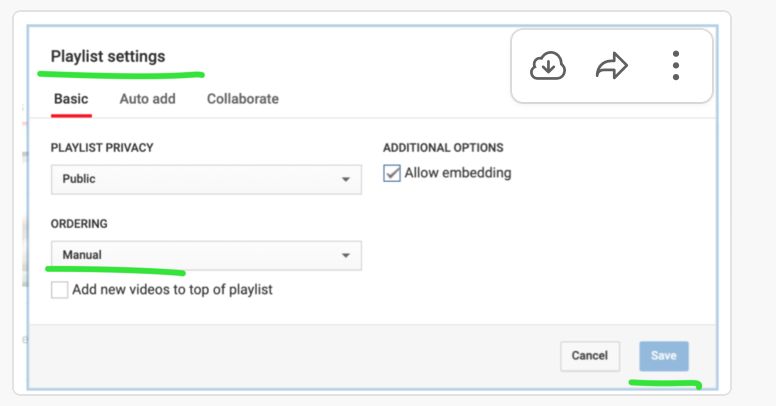Open the Auto add tab

147,99
